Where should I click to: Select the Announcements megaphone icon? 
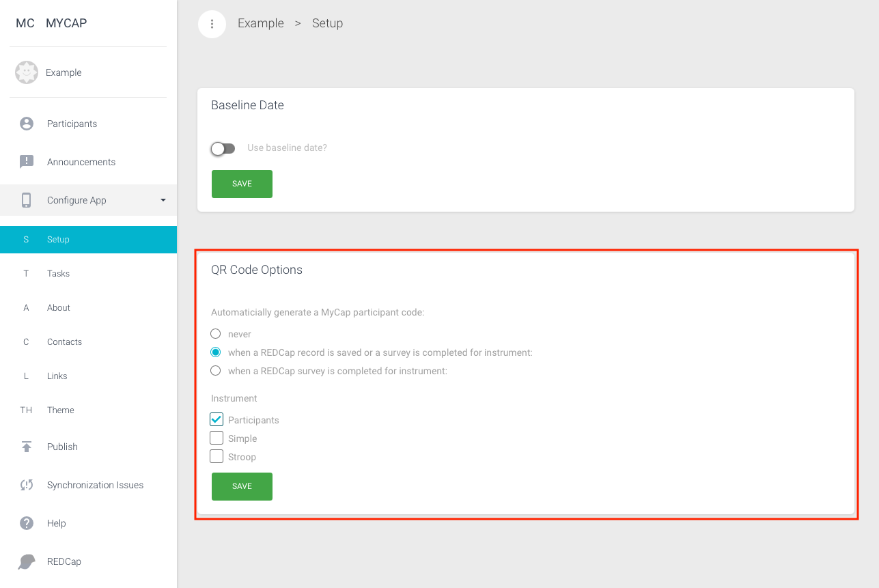pyautogui.click(x=26, y=162)
